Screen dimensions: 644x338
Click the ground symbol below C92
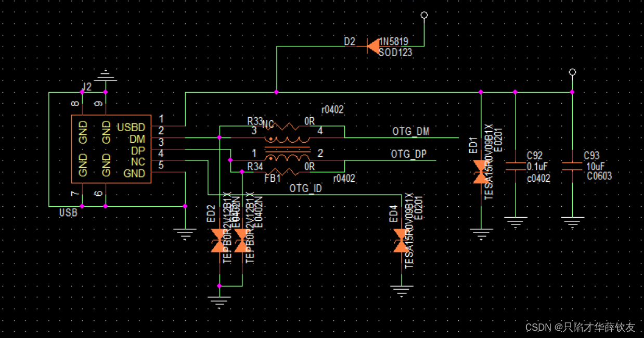515,222
